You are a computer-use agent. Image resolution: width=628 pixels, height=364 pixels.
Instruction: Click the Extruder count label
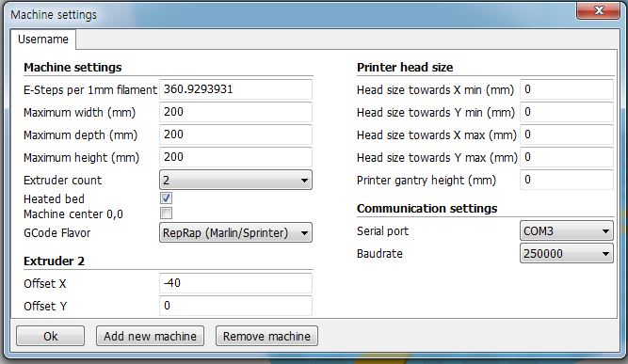tap(63, 181)
